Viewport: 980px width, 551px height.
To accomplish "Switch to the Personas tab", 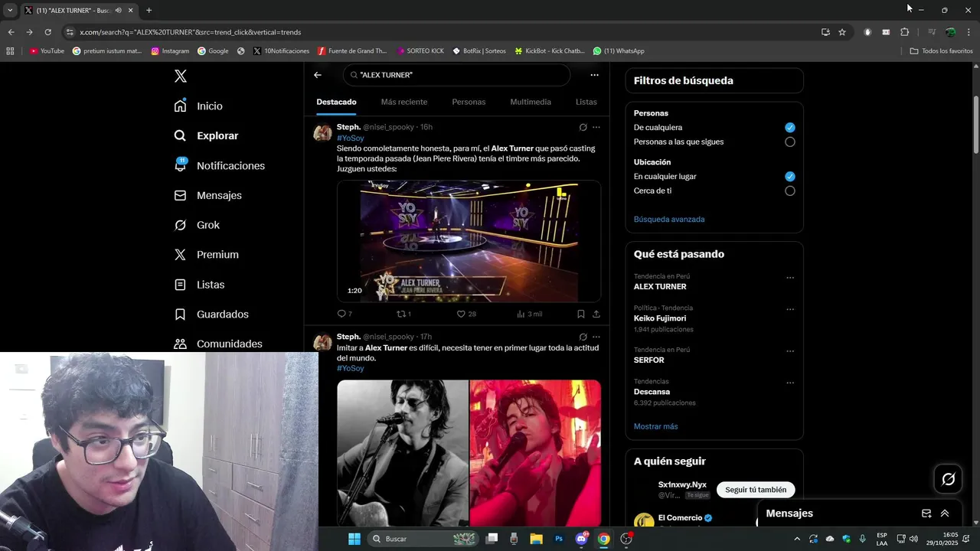I will pyautogui.click(x=469, y=102).
